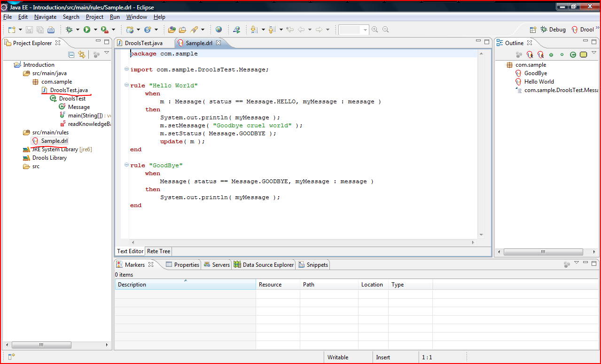Click the Run (green play) toolbar icon
The width and height of the screenshot is (601, 364).
[x=87, y=30]
